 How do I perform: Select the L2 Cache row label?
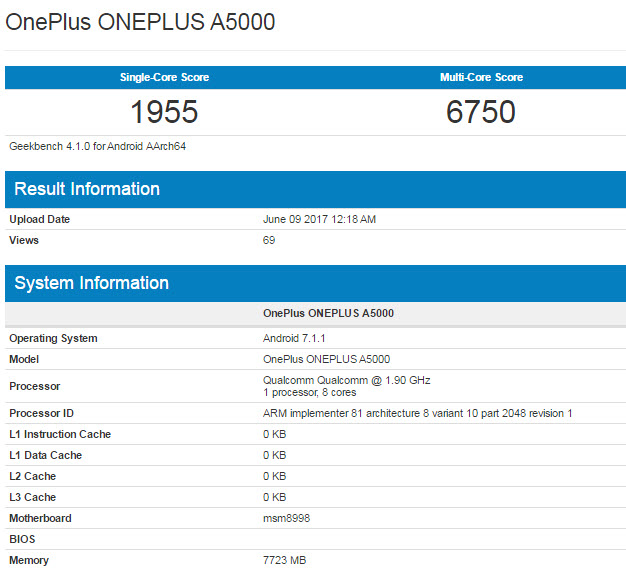tap(33, 476)
